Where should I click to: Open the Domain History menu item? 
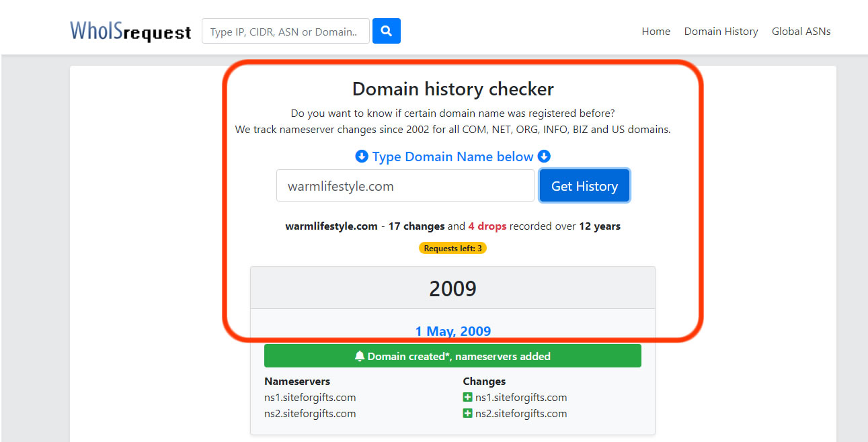[x=721, y=31]
